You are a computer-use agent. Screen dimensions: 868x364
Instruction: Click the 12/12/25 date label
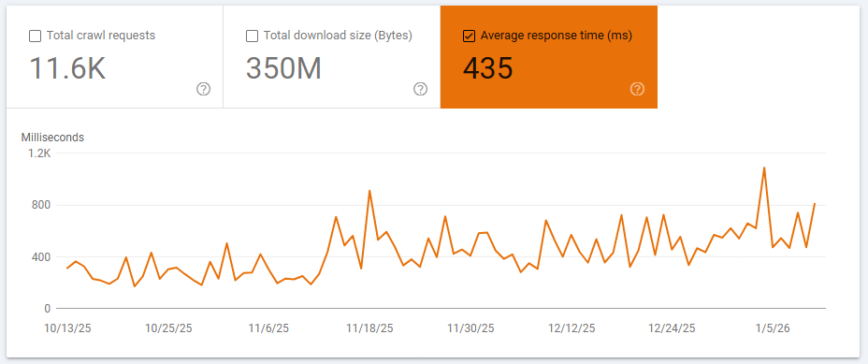[x=571, y=328]
